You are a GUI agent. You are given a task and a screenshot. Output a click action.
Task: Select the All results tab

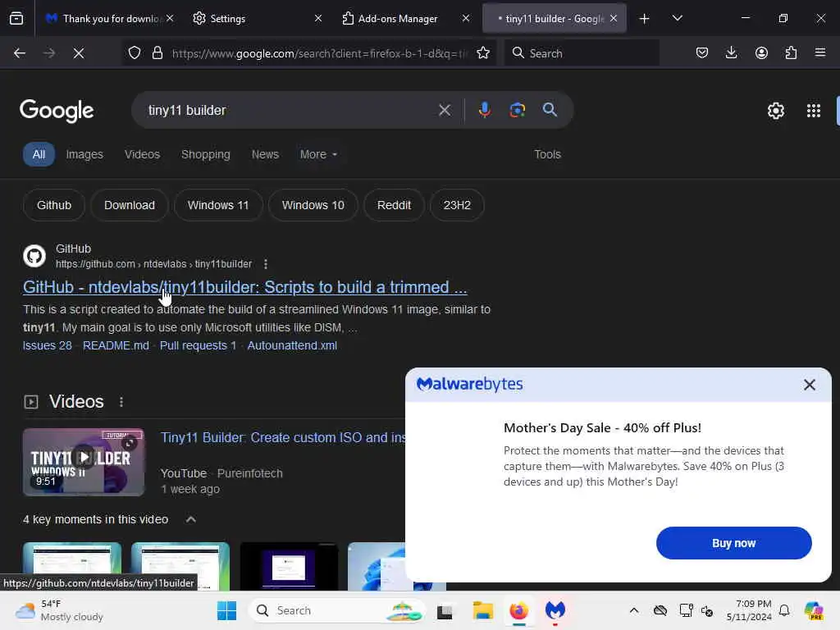39,154
